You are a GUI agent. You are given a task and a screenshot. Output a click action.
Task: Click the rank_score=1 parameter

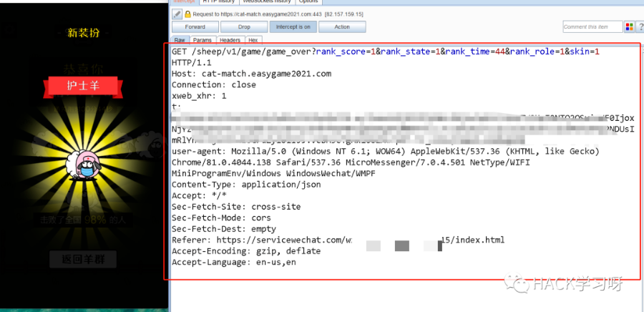[x=345, y=52]
